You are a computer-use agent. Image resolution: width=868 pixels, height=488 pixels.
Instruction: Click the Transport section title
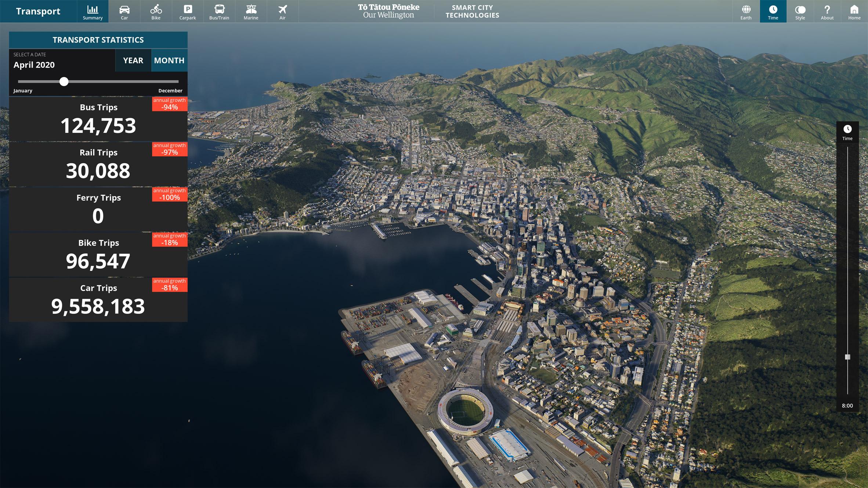pos(38,11)
